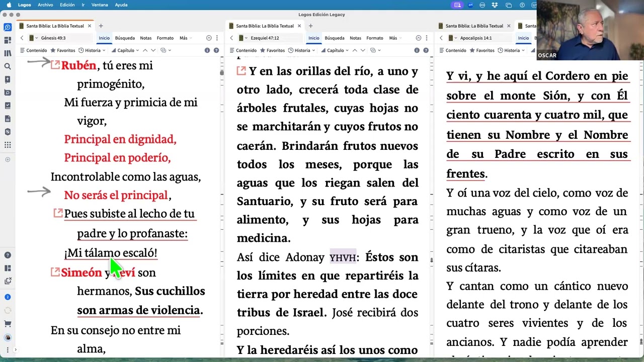Click back arrow in Apocalipsis panel

point(441,38)
